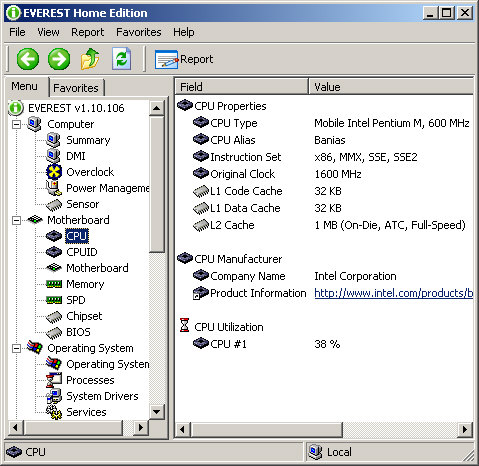The image size is (479, 466).
Task: Click the Refresh page toolbar icon
Action: (121, 59)
